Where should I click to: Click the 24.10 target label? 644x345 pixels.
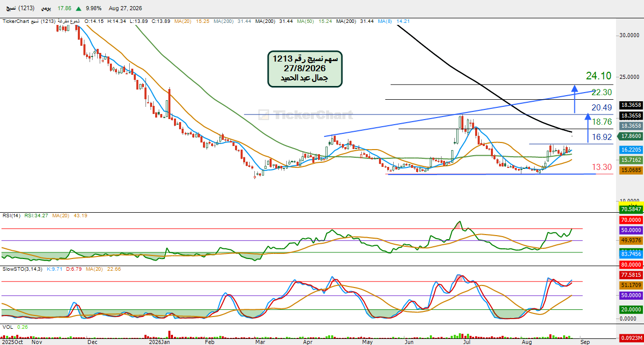pyautogui.click(x=598, y=76)
